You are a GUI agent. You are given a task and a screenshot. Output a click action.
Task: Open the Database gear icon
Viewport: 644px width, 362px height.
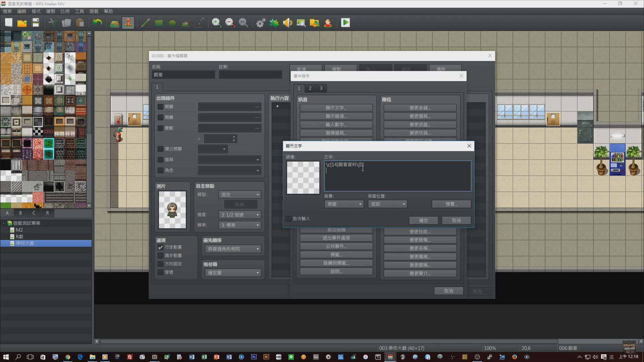pyautogui.click(x=261, y=23)
